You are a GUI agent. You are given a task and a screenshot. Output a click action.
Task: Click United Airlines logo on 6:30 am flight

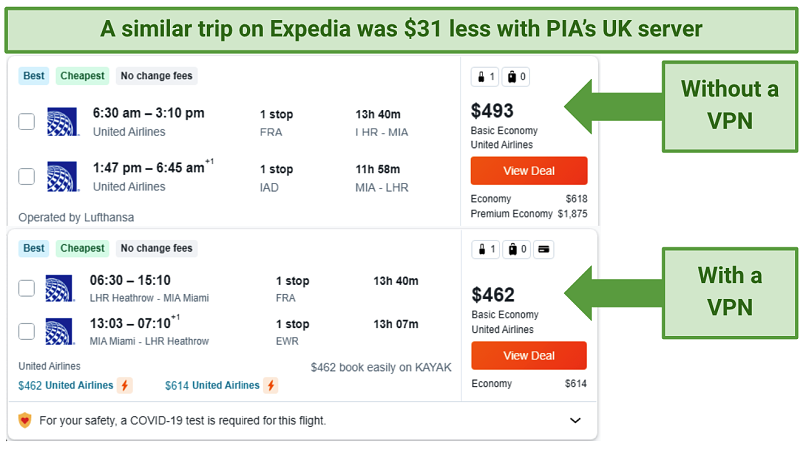pyautogui.click(x=63, y=121)
